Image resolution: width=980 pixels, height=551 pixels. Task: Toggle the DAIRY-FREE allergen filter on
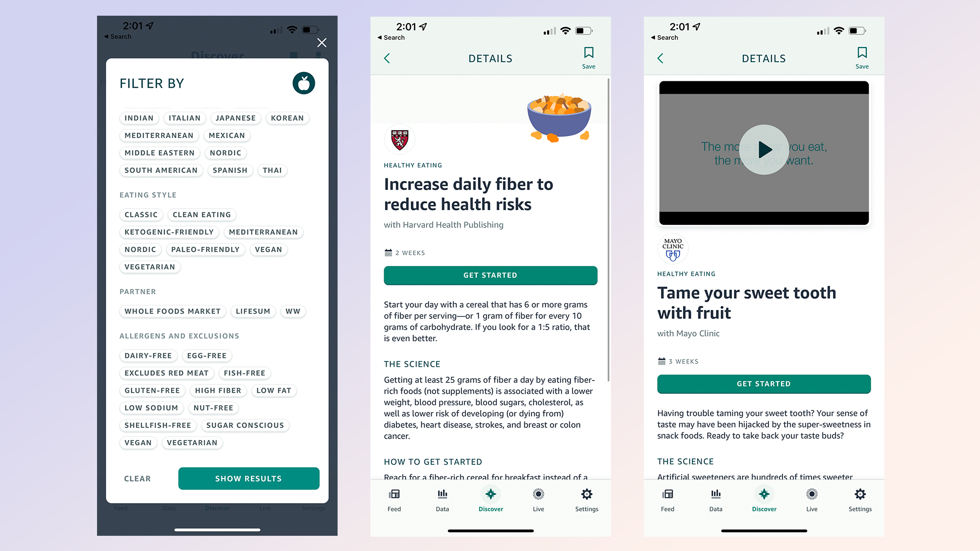(147, 355)
